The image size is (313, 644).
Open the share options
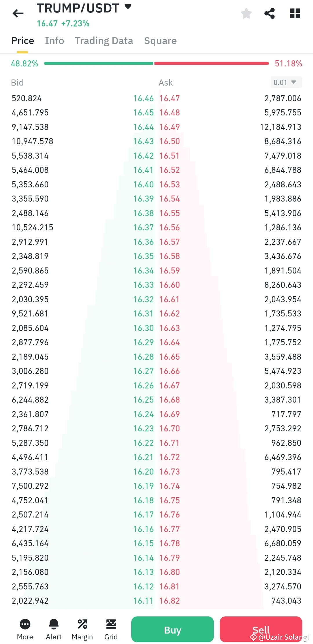270,13
